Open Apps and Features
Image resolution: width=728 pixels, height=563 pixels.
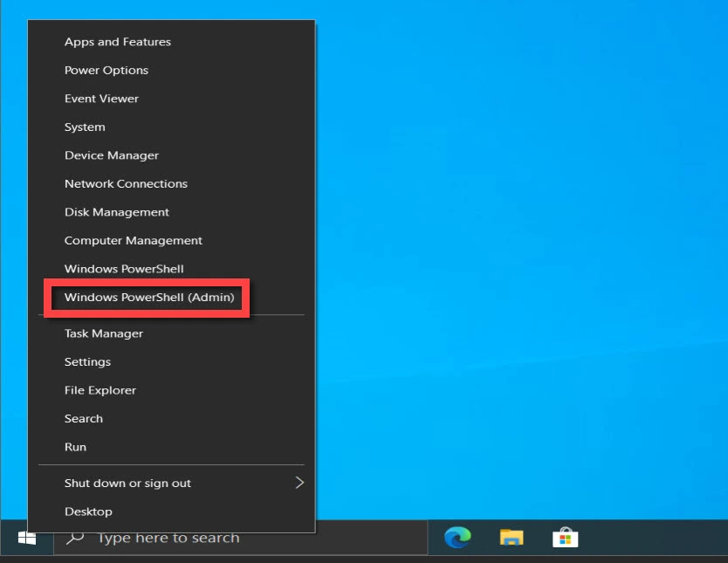[171, 42]
